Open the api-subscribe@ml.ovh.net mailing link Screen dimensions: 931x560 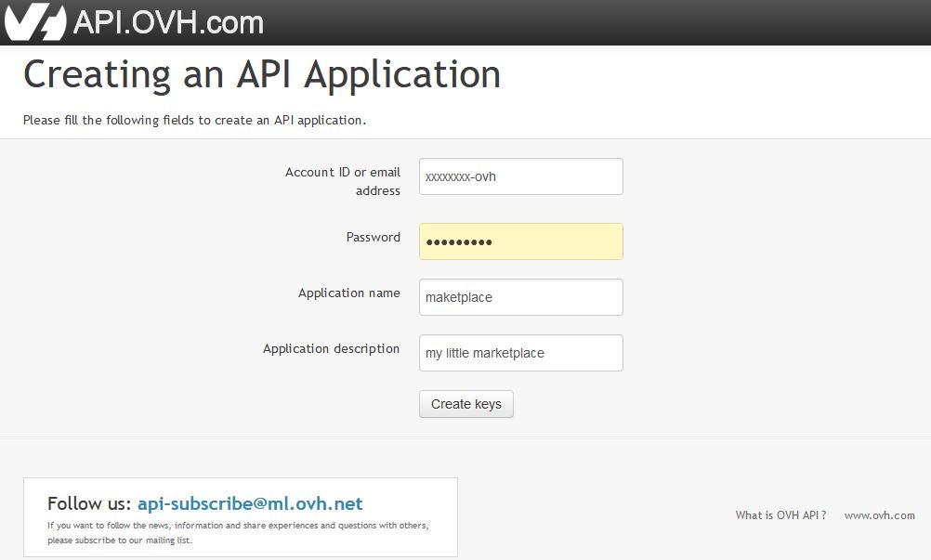(250, 503)
